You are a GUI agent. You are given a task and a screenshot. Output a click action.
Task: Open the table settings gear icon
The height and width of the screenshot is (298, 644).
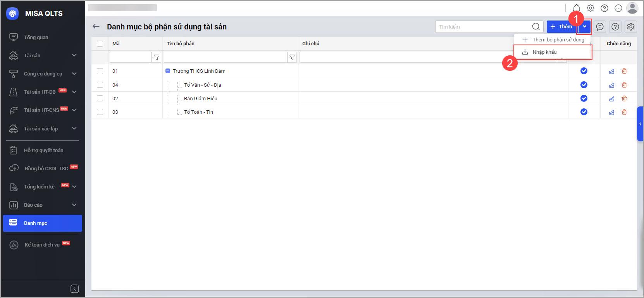[x=631, y=27]
